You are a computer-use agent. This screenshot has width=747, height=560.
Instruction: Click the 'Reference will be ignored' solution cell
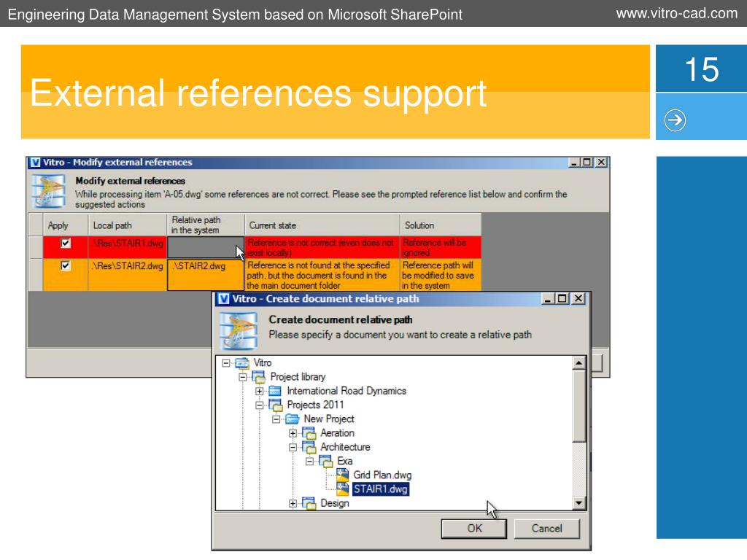441,248
